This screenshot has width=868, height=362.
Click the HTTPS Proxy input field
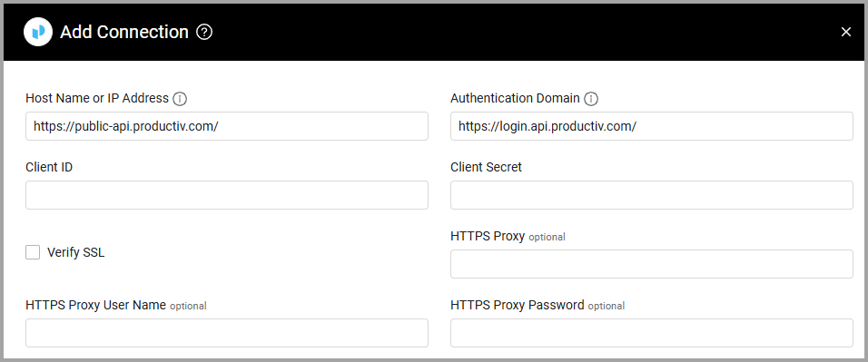(x=652, y=264)
